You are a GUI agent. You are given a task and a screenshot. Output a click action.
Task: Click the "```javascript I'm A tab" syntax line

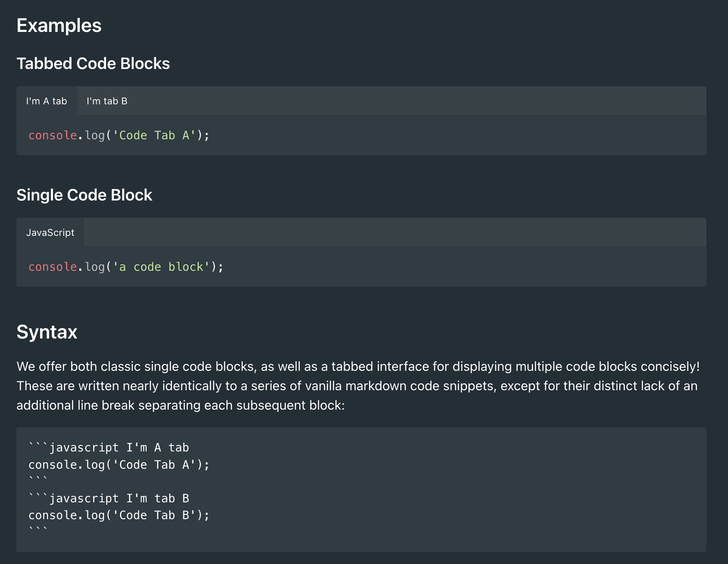109,448
